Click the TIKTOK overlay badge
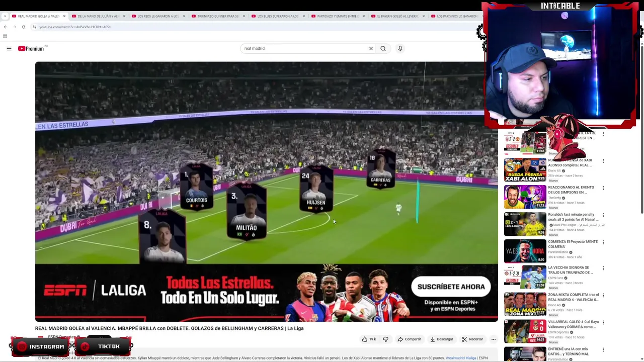The height and width of the screenshot is (362, 644). pyautogui.click(x=103, y=346)
